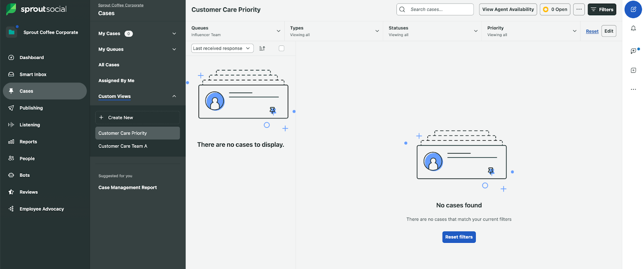644x269 pixels.
Task: Click View Agent Availability button
Action: pos(508,9)
